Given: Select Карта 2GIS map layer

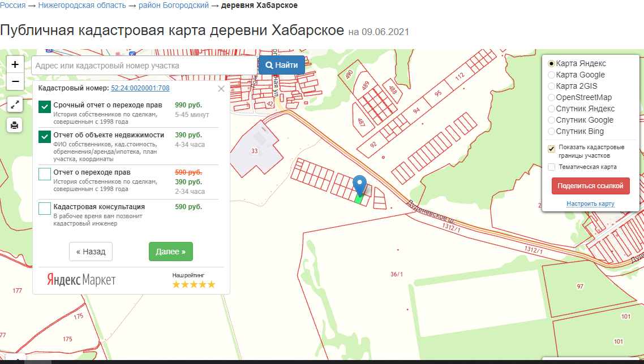Looking at the screenshot, I should (552, 86).
